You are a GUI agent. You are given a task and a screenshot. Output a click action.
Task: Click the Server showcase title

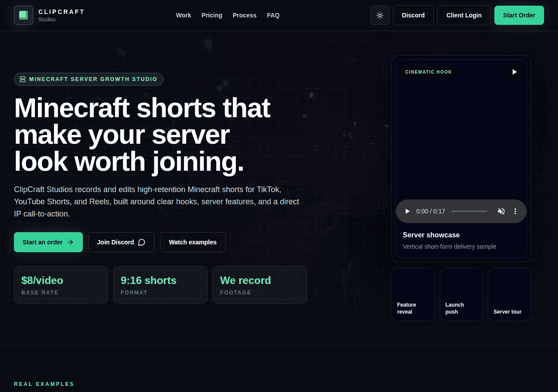(431, 235)
